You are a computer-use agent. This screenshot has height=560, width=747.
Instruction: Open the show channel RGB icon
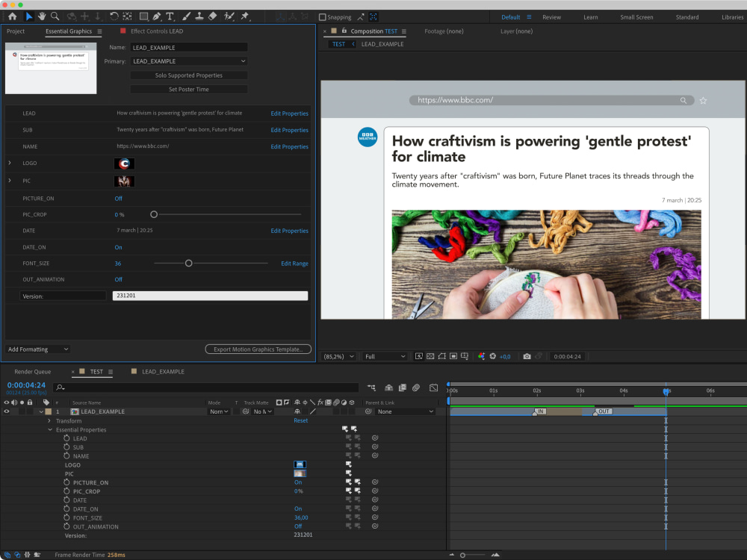(481, 356)
